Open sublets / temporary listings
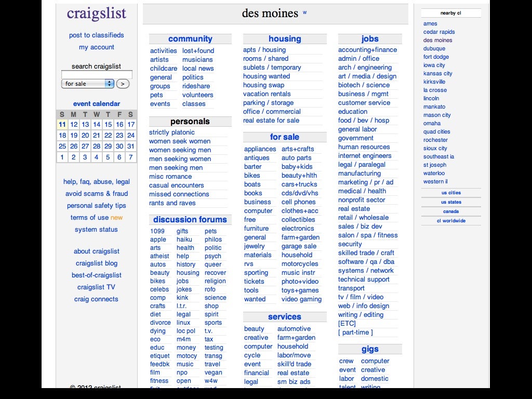 point(272,68)
